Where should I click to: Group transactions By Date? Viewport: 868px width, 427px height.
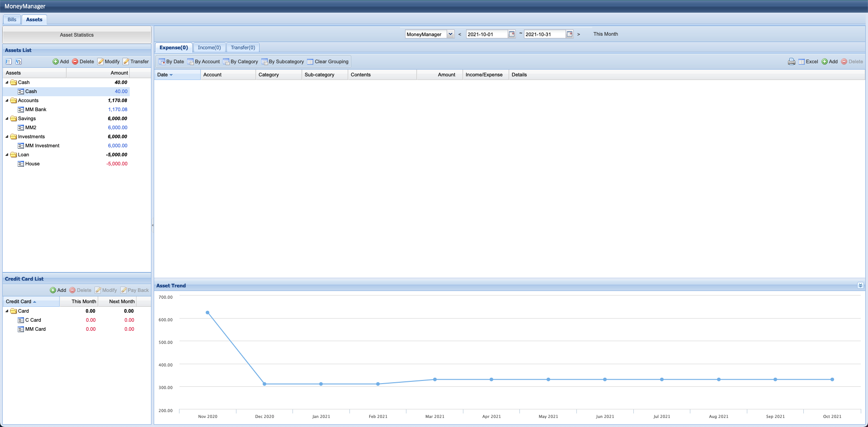click(171, 61)
